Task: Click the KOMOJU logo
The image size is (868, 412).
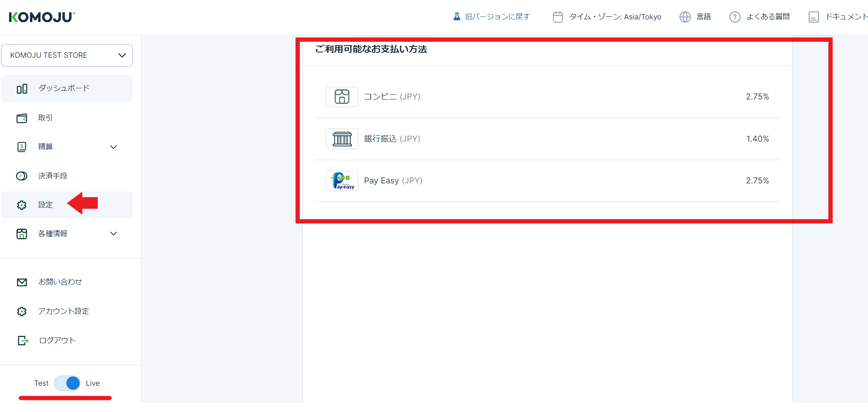Action: [42, 17]
